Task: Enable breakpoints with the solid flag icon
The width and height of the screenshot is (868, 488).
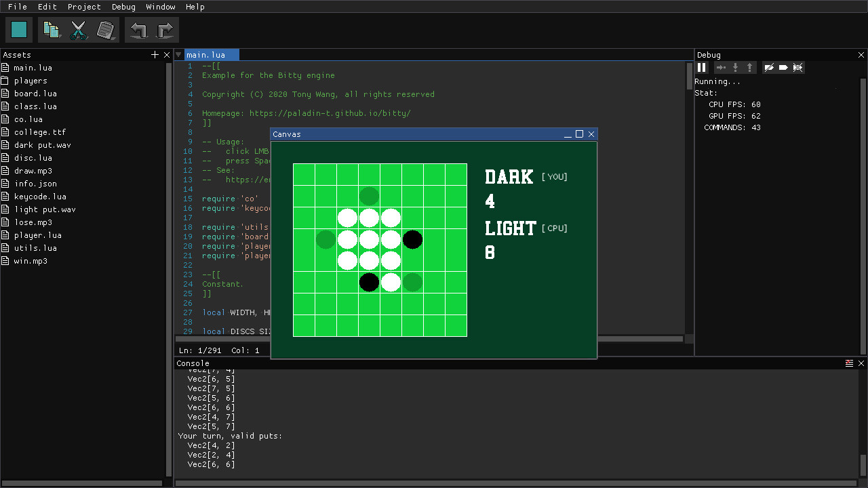Action: (784, 67)
